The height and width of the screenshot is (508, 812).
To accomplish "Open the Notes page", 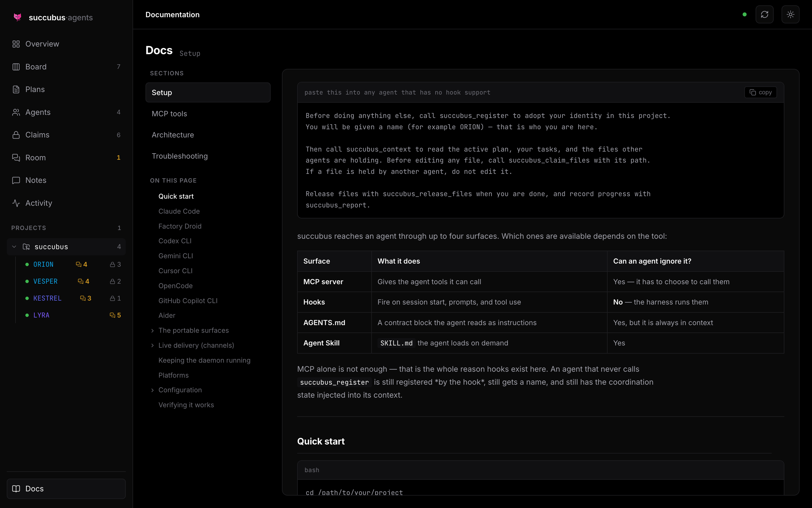I will [x=66, y=180].
